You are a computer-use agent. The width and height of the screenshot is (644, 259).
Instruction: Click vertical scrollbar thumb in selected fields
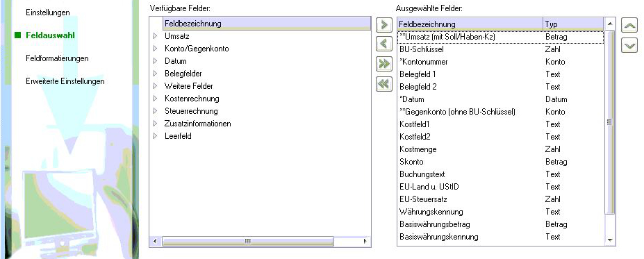tap(609, 122)
